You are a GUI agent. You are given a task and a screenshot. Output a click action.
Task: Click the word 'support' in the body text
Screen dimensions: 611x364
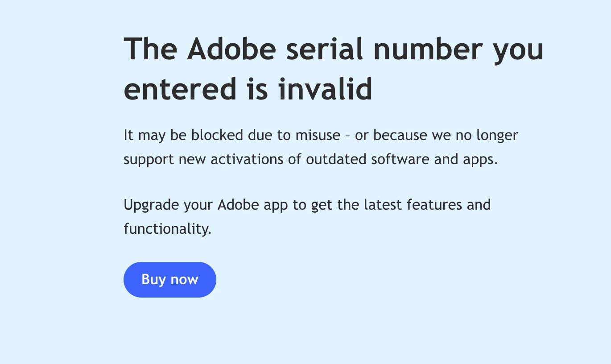(149, 160)
